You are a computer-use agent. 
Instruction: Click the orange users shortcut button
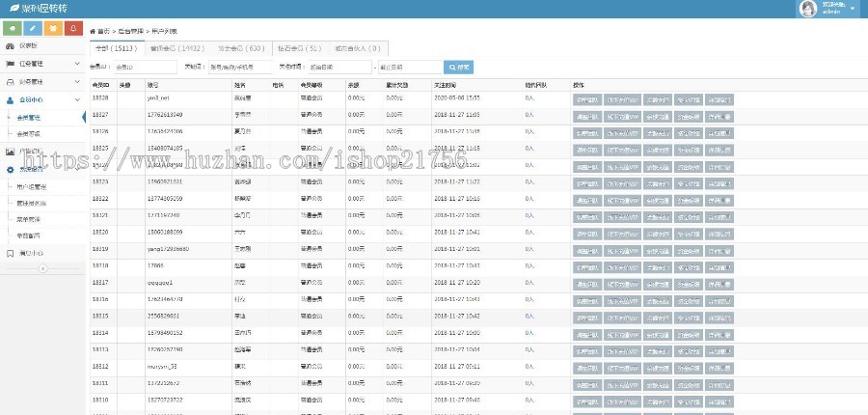click(53, 28)
